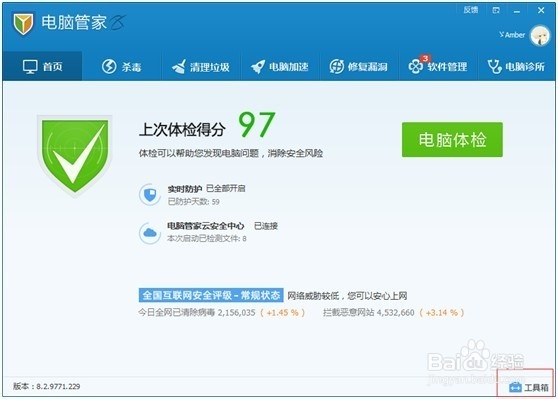Click the 全国互联网安全评级 banner
The height and width of the screenshot is (399, 558).
[211, 295]
